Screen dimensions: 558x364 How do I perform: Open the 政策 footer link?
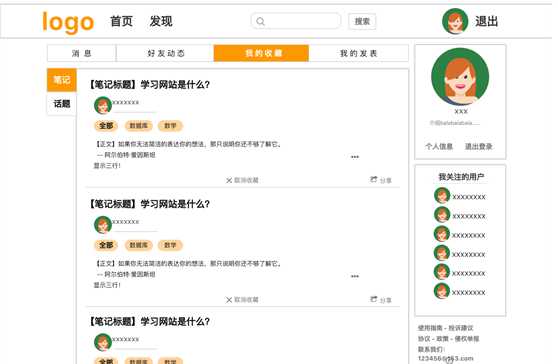pos(443,339)
